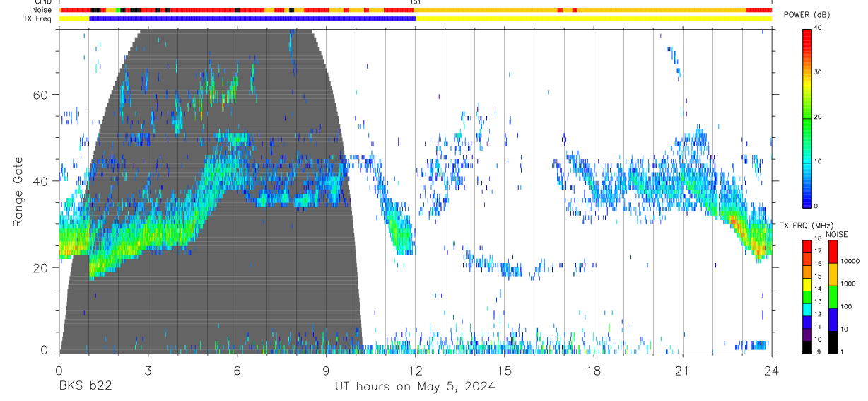Screen dimensions: 868x401
Task: Click the x-axis tick label '6'
Action: point(237,371)
